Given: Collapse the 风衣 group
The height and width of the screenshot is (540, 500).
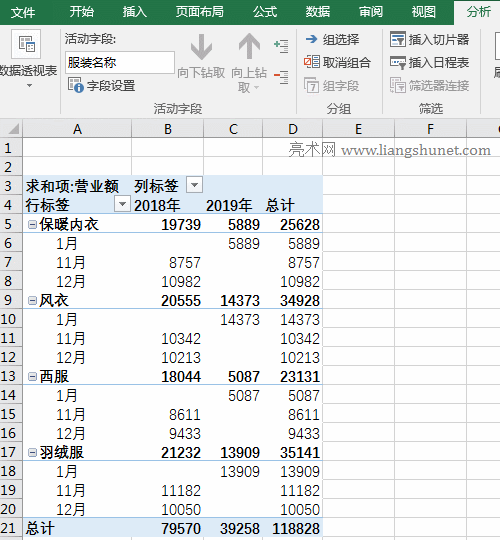Looking at the screenshot, I should pos(32,301).
